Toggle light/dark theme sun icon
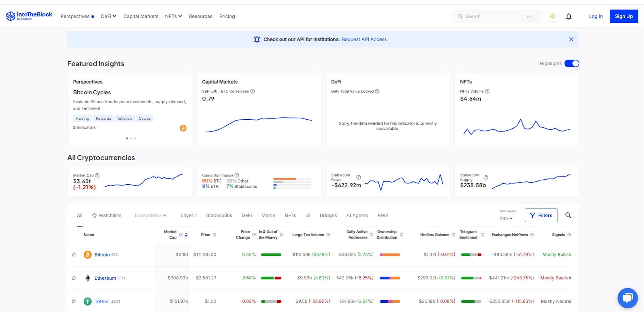The height and width of the screenshot is (312, 644). (553, 17)
